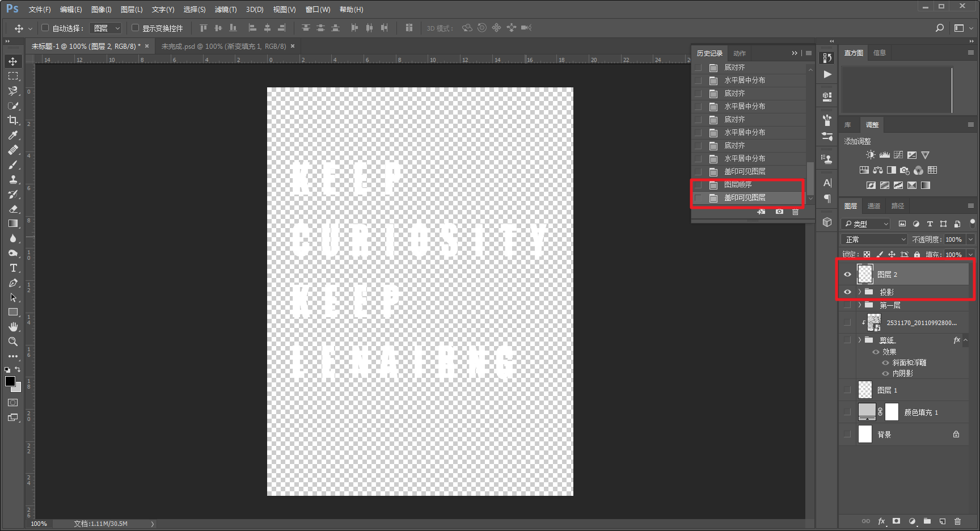The image size is (980, 531).
Task: Open the opacity 100% dropdown arrow
Action: point(971,239)
